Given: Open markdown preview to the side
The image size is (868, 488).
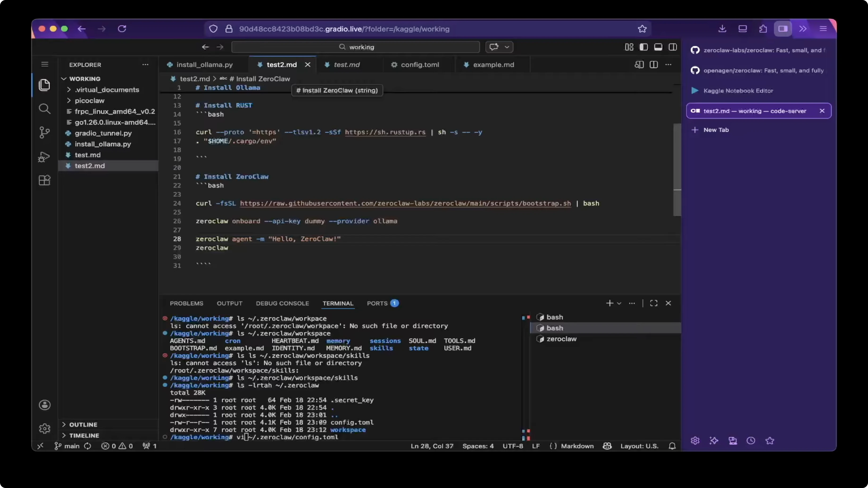Looking at the screenshot, I should click(639, 65).
